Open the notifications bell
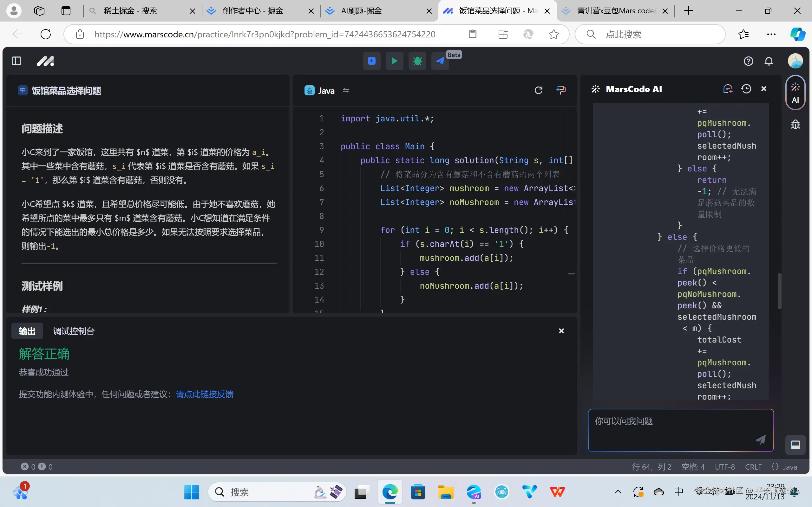Screen dimensions: 812x507 click(769, 61)
